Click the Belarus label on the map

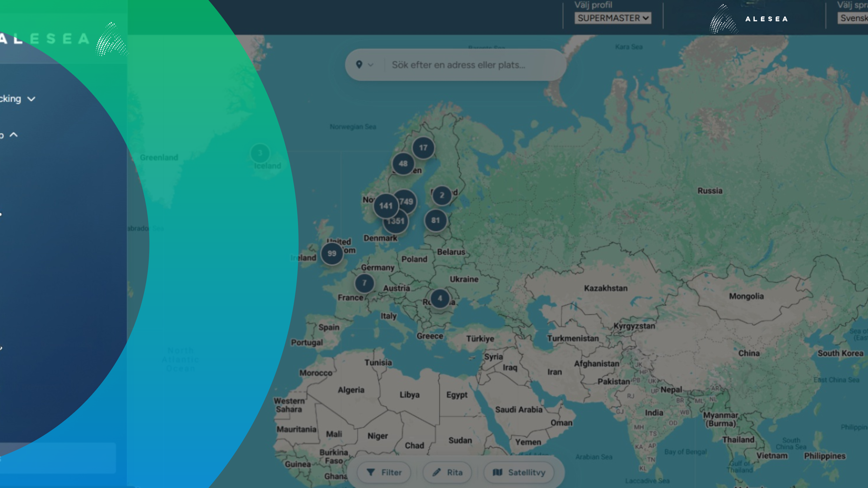tap(451, 252)
